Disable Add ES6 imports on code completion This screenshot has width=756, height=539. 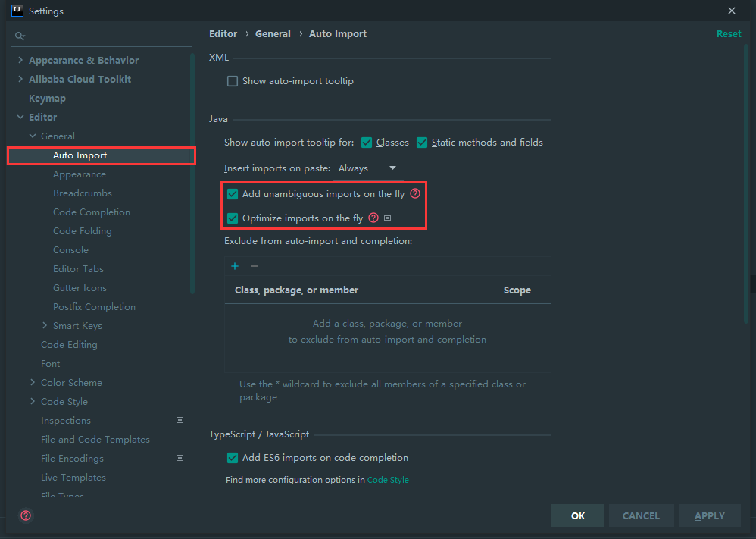[x=233, y=458]
